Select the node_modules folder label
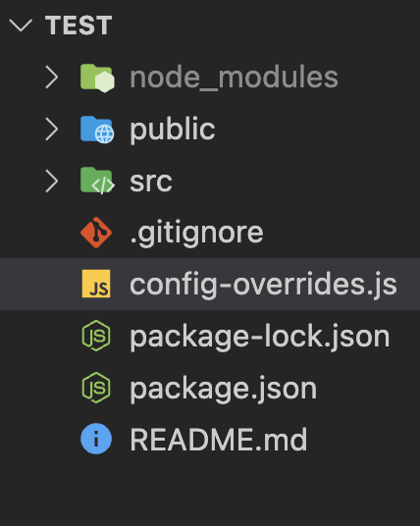420x526 pixels. (234, 78)
